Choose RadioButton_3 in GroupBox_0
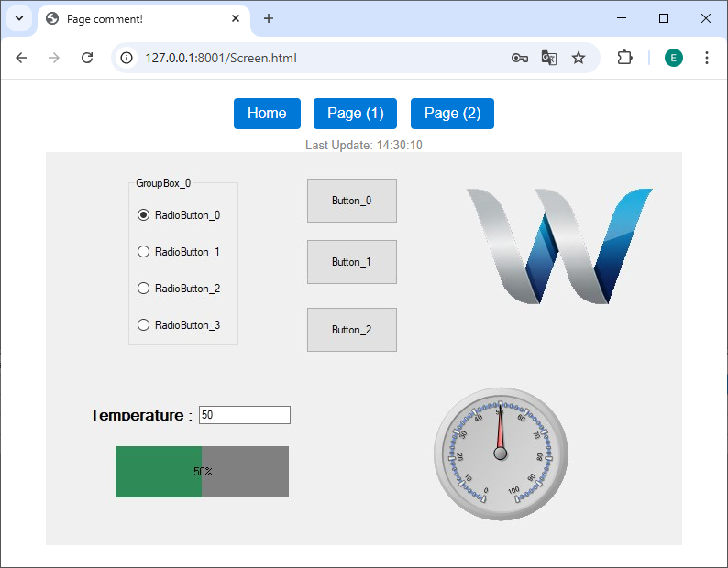The height and width of the screenshot is (568, 728). pos(143,325)
